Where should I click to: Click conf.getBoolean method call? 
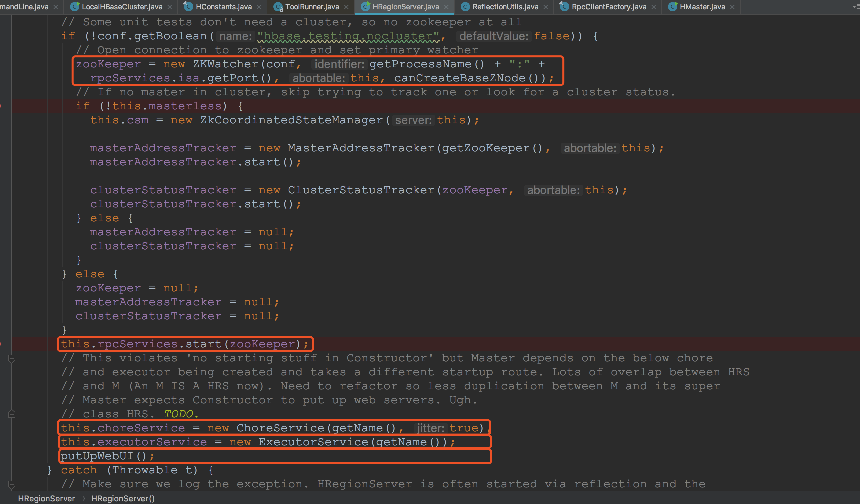(x=152, y=36)
